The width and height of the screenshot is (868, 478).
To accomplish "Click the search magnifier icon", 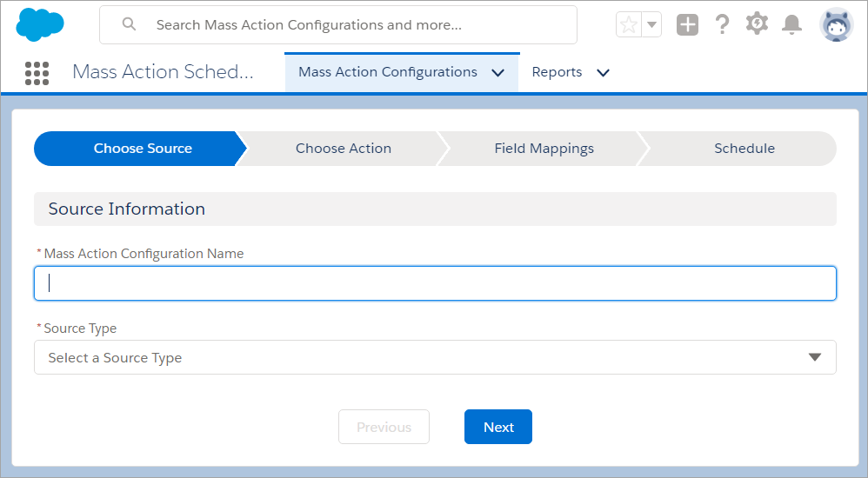I will pos(129,23).
